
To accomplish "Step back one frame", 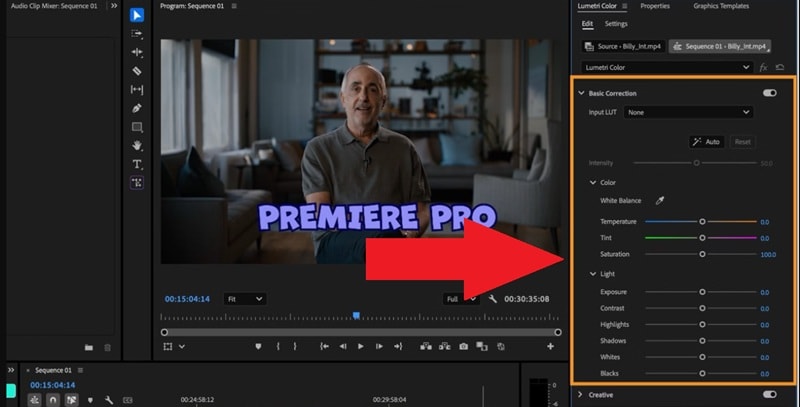I will click(343, 346).
